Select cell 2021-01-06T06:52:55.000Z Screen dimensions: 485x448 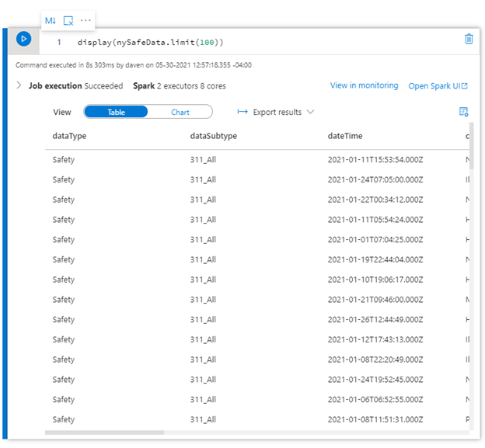375,400
